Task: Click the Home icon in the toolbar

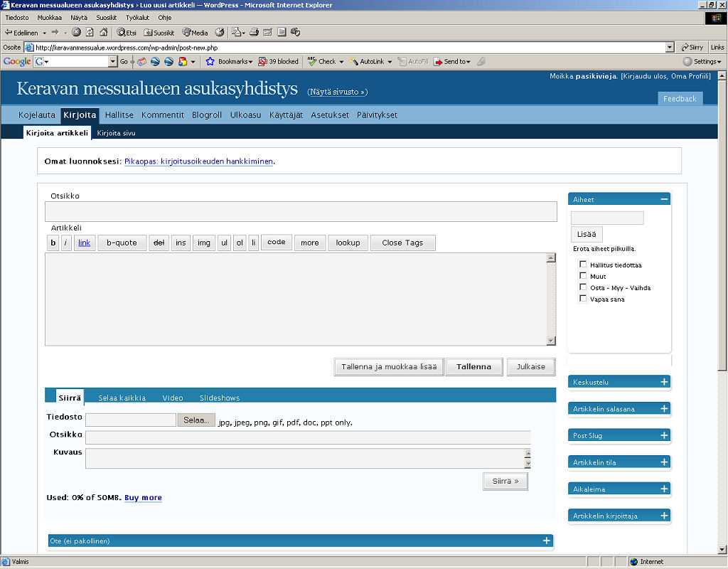Action: point(104,32)
